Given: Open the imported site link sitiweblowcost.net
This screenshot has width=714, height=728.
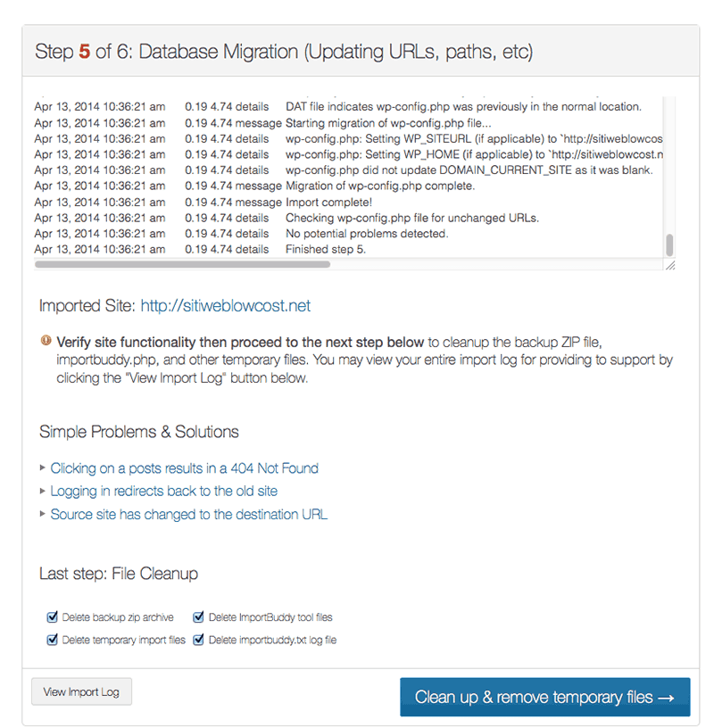Looking at the screenshot, I should pyautogui.click(x=225, y=305).
